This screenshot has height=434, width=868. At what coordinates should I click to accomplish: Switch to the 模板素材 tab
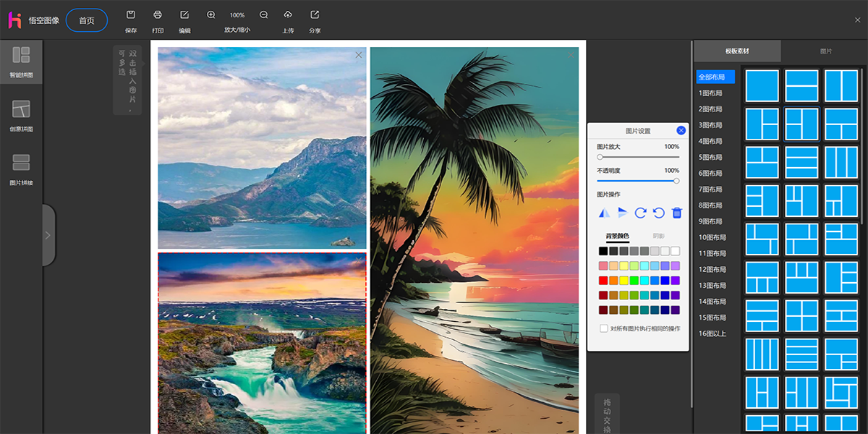(737, 51)
